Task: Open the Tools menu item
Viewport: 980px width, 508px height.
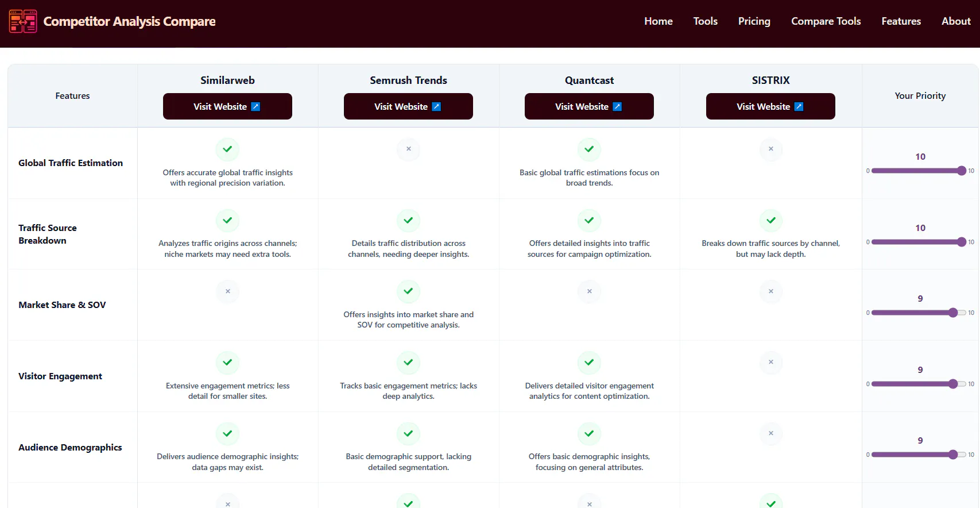Action: [705, 21]
